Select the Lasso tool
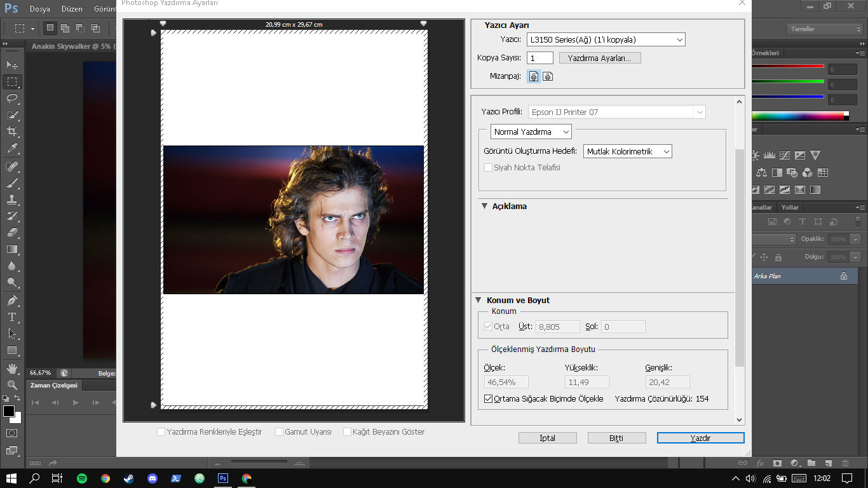The image size is (868, 488). coord(12,98)
